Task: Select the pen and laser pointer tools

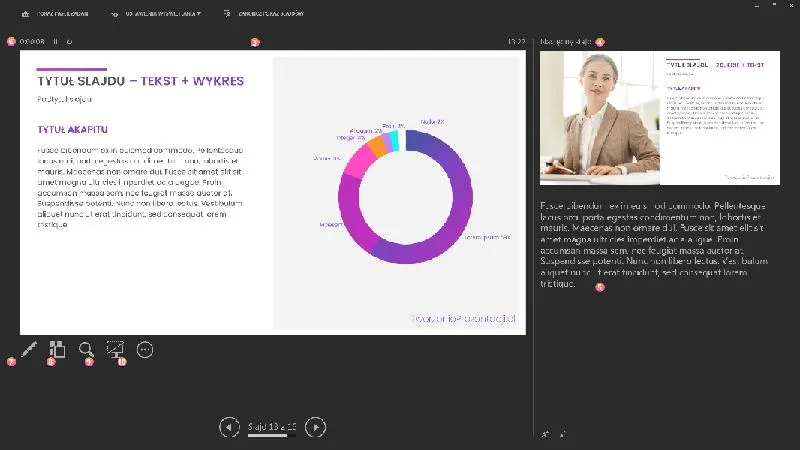Action: point(29,350)
